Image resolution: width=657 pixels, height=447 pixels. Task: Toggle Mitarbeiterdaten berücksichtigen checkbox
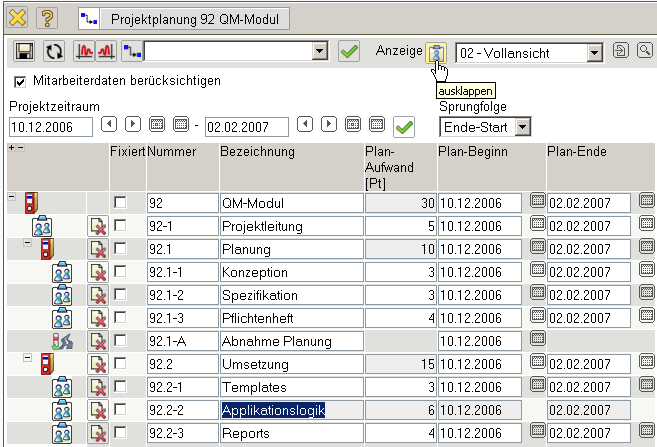click(21, 81)
